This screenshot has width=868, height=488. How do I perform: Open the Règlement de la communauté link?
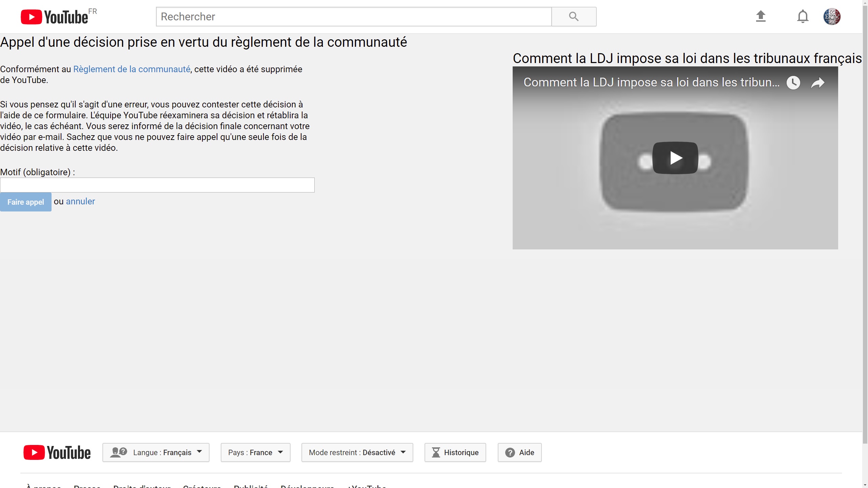pos(132,69)
